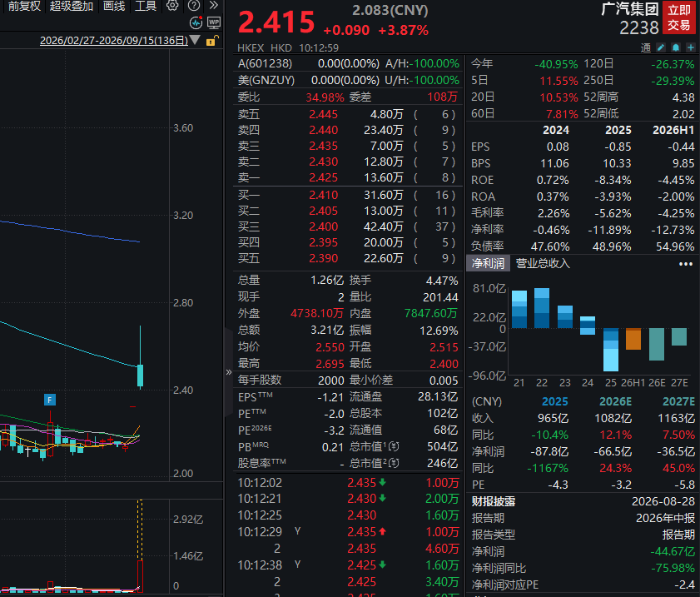700x597 pixels.
Task: Open date range dropdown triangle
Action: (x=195, y=40)
